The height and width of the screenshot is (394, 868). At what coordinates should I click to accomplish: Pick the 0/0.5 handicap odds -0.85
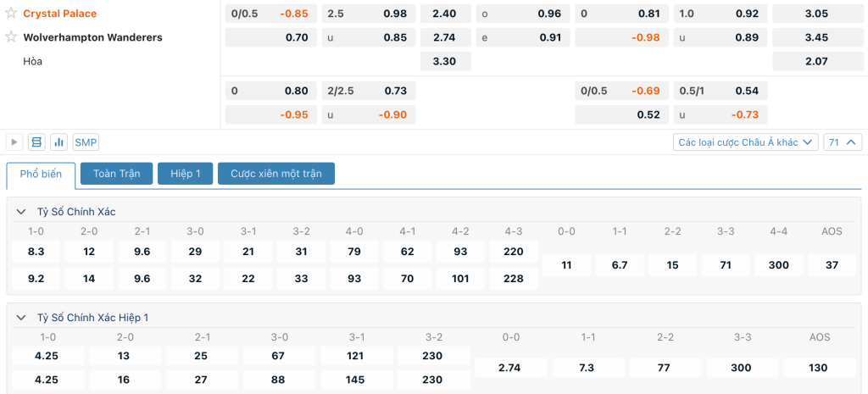click(271, 14)
